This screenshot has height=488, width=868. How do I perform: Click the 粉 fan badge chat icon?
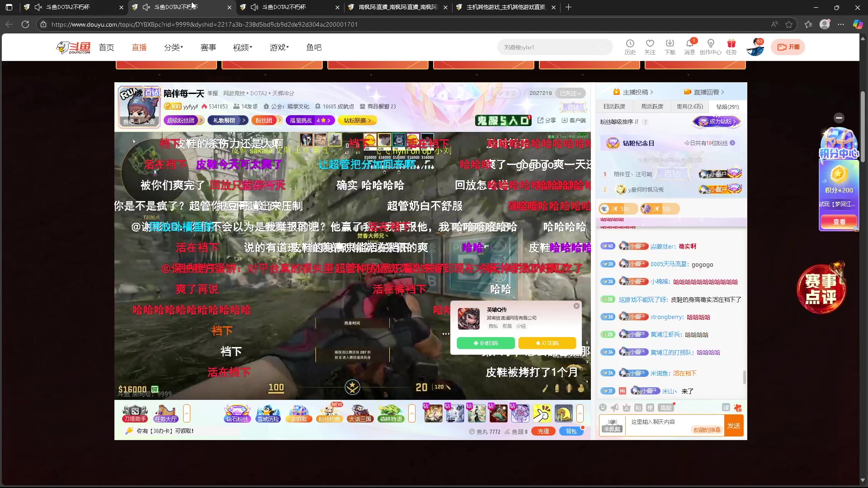click(x=638, y=408)
